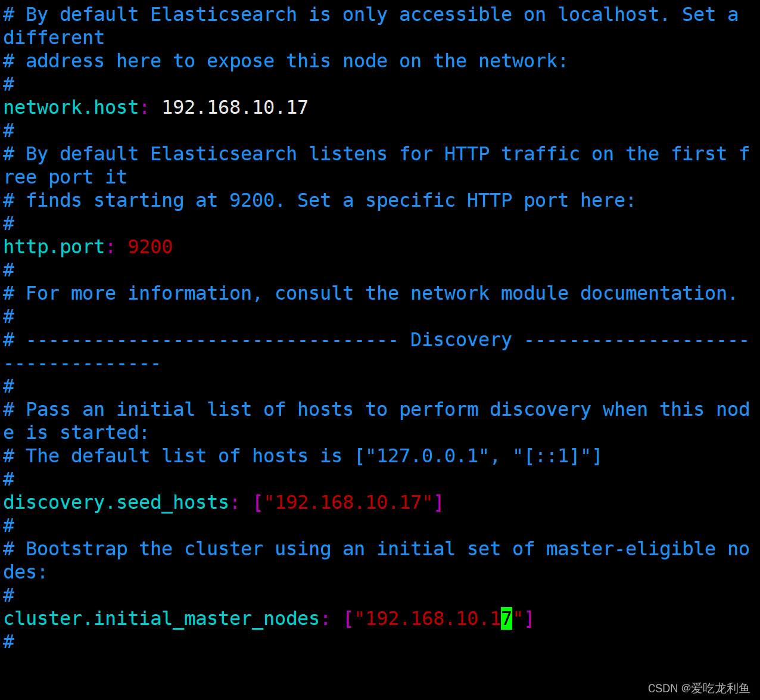Click IP address inside discovery.seed_hosts brackets
This screenshot has width=760, height=700.
tap(348, 502)
